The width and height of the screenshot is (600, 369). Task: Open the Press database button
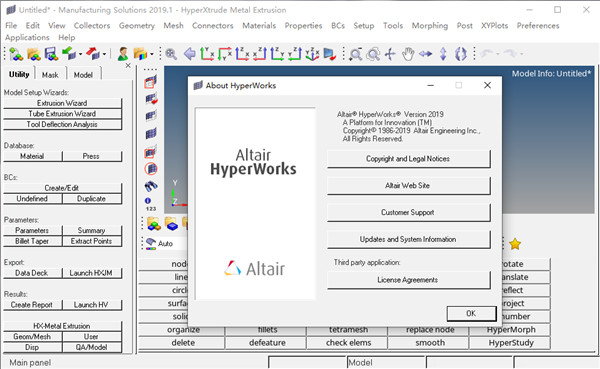91,156
